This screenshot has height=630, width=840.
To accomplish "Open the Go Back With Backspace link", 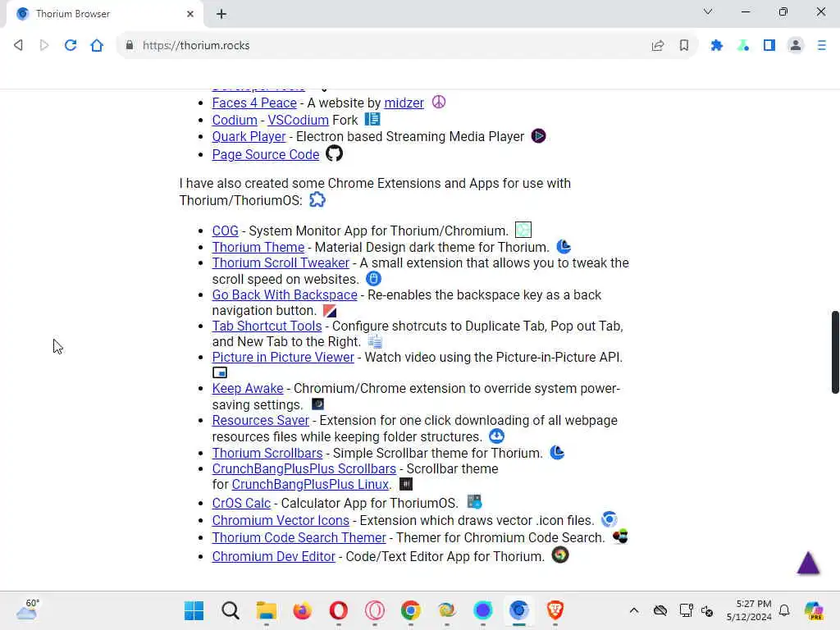I will 285,295.
